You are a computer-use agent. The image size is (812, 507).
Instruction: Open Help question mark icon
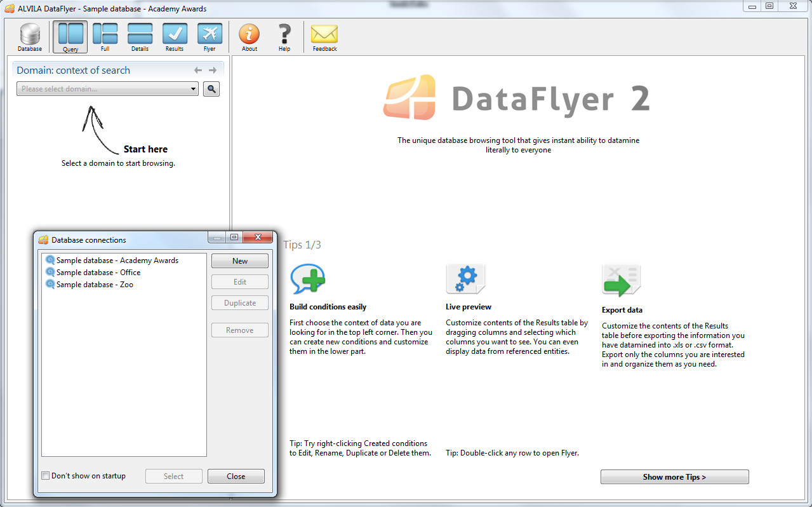pyautogui.click(x=284, y=37)
